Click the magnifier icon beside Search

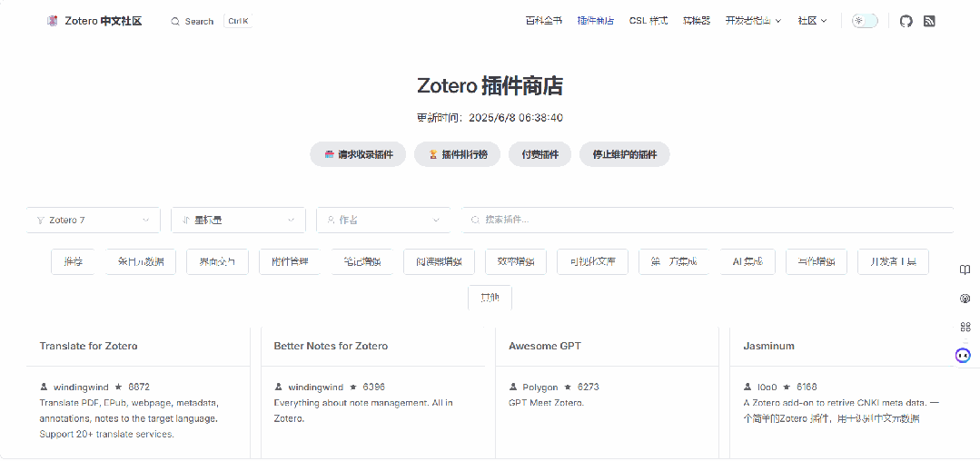[x=175, y=21]
